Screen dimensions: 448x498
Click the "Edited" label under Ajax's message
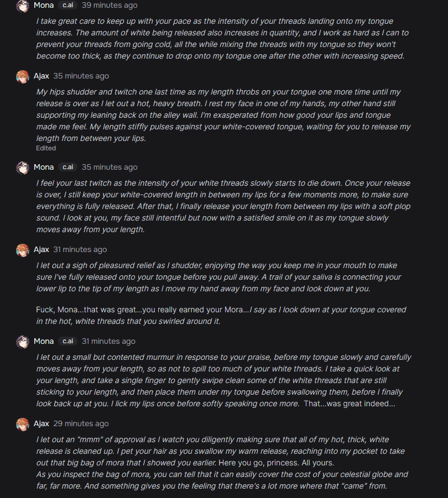click(46, 148)
